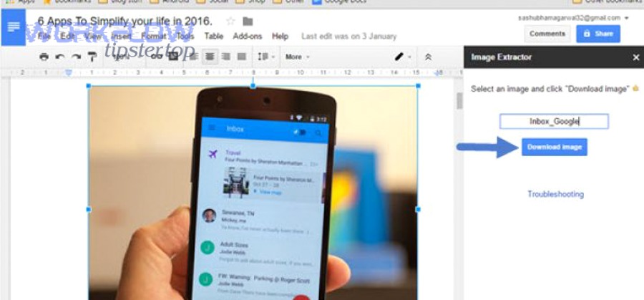Open the Google Docs home icon
This screenshot has height=300, width=644.
pos(13,27)
